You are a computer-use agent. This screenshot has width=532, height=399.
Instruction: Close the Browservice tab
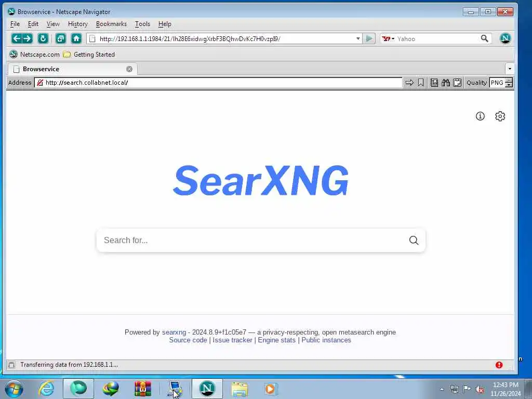129,69
